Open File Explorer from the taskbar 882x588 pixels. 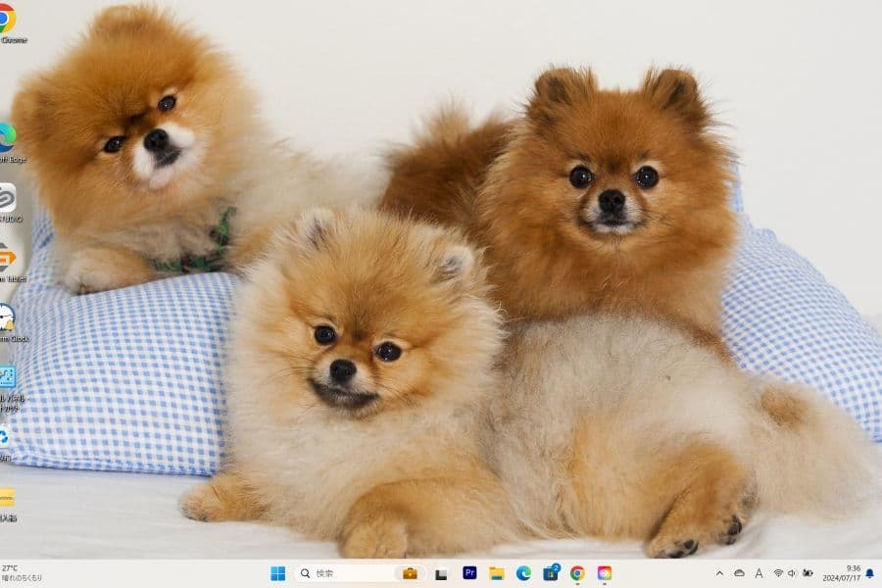coord(497,573)
